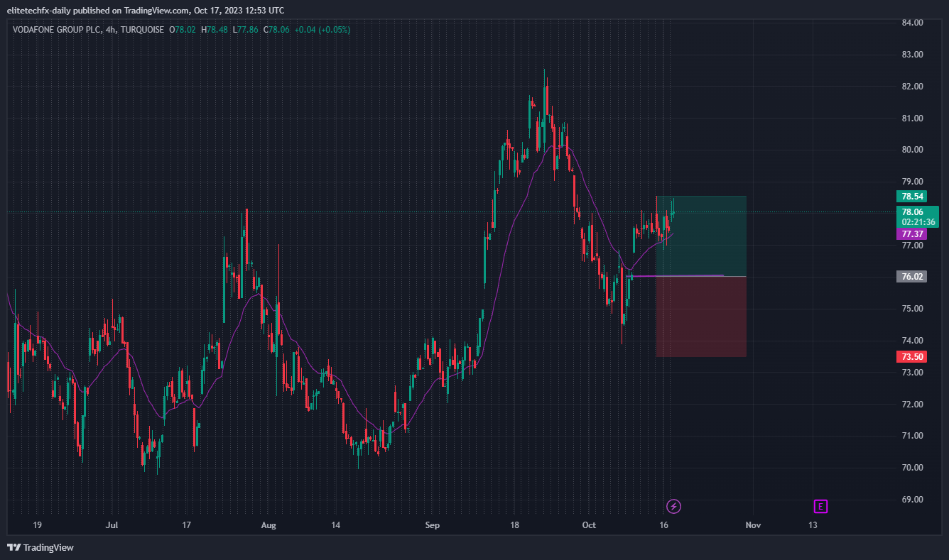The image size is (949, 560).
Task: Click the 78.06 current price label
Action: point(912,212)
